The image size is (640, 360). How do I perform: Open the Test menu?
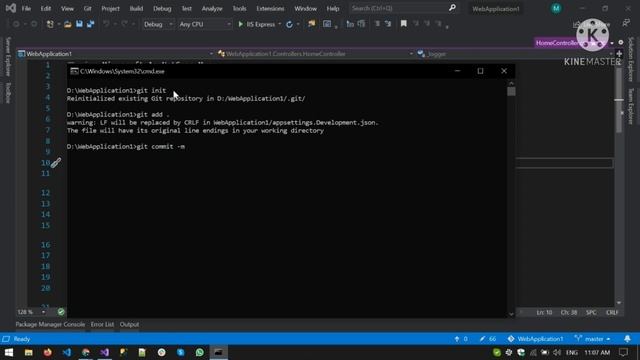187,9
